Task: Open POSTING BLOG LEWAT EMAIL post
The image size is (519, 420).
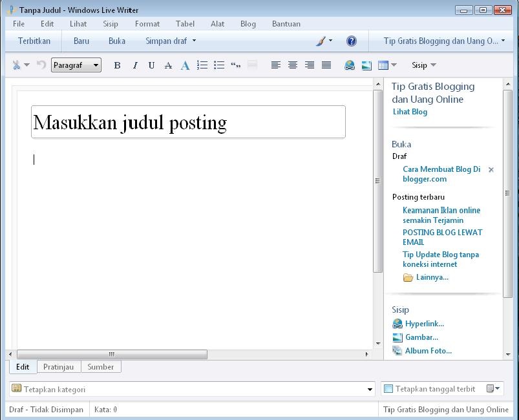Action: (x=443, y=237)
